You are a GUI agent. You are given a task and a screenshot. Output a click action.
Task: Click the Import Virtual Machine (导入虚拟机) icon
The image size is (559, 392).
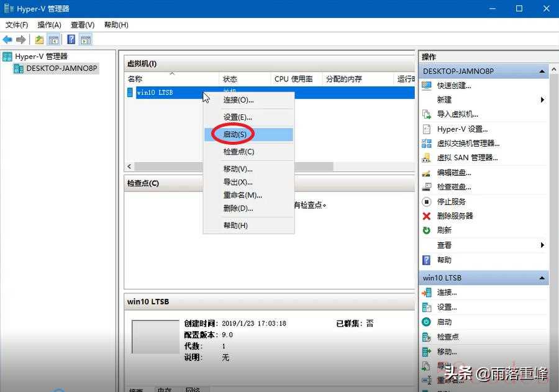pos(426,114)
